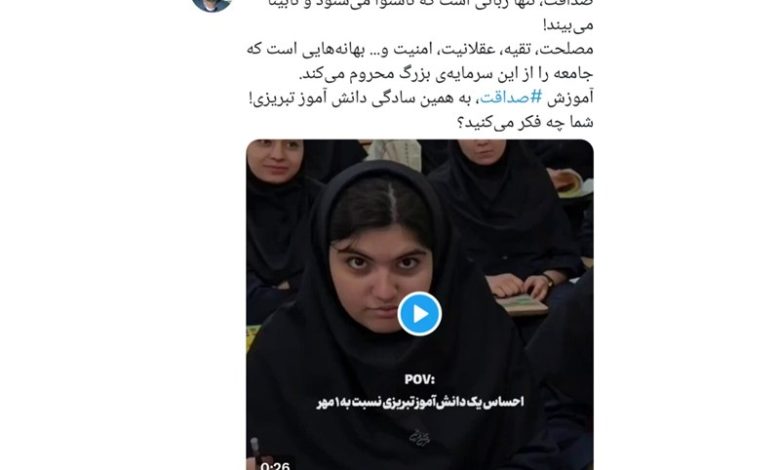Select the tweet line starting with مصلحت، تقیه
Image resolution: width=780 pixels, height=470 pixels.
point(420,49)
